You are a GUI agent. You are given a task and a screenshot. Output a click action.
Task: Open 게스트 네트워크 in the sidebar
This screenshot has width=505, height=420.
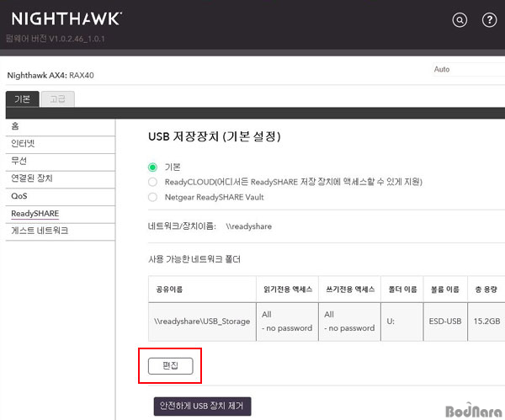(61, 231)
